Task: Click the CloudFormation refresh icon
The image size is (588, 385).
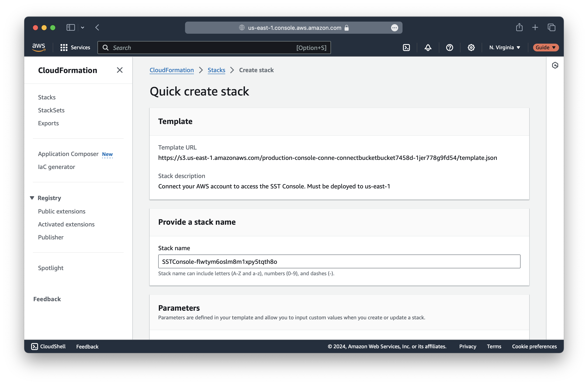Action: 555,65
